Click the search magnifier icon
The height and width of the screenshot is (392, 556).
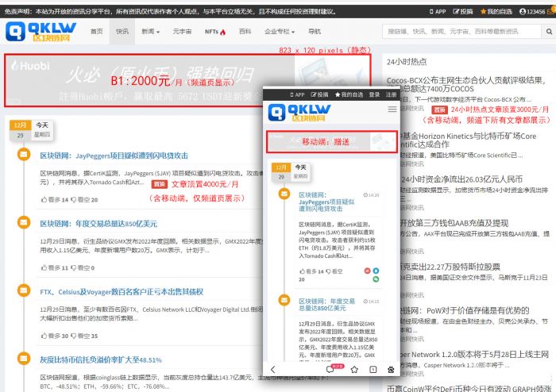(549, 32)
